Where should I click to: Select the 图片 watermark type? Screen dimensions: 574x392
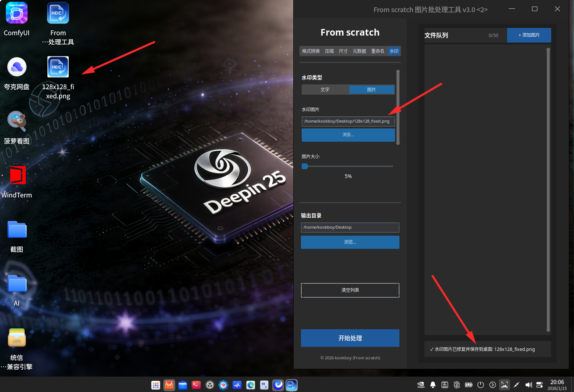(x=372, y=90)
